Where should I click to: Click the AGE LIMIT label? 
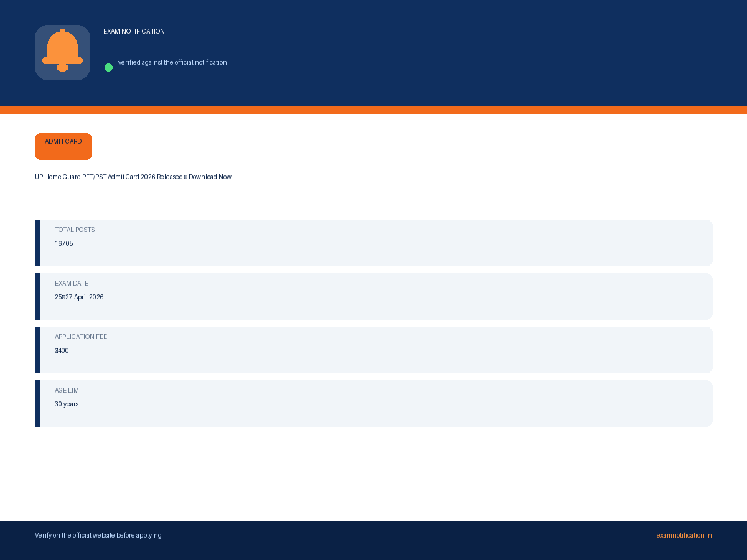tap(70, 390)
